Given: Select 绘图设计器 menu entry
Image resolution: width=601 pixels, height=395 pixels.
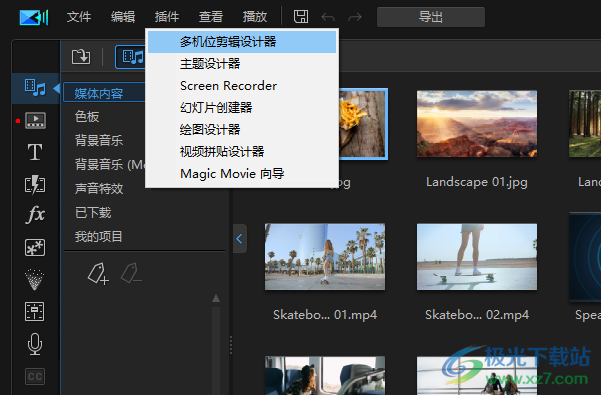Looking at the screenshot, I should [x=242, y=129].
